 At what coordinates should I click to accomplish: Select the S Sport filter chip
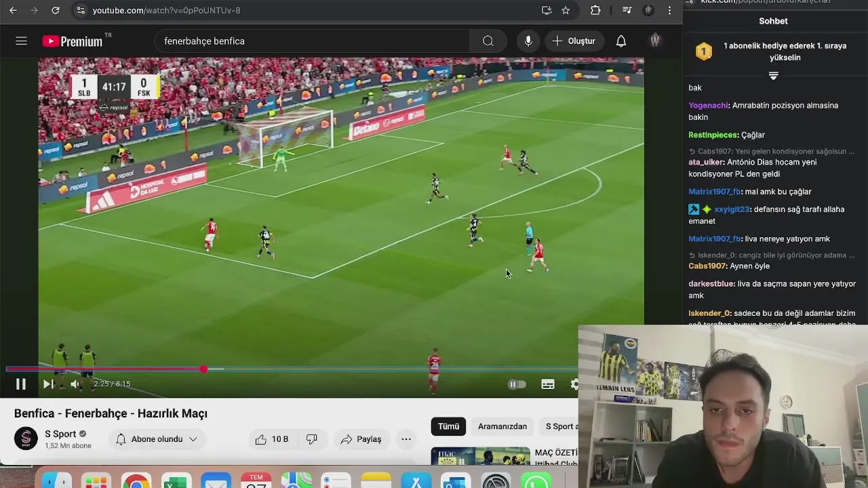(560, 426)
